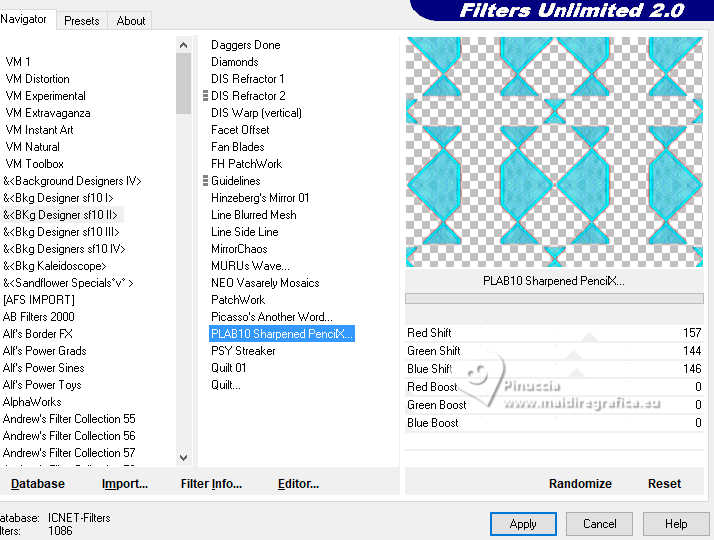714x540 pixels.
Task: Choose the PatchWork filter
Action: pos(238,300)
